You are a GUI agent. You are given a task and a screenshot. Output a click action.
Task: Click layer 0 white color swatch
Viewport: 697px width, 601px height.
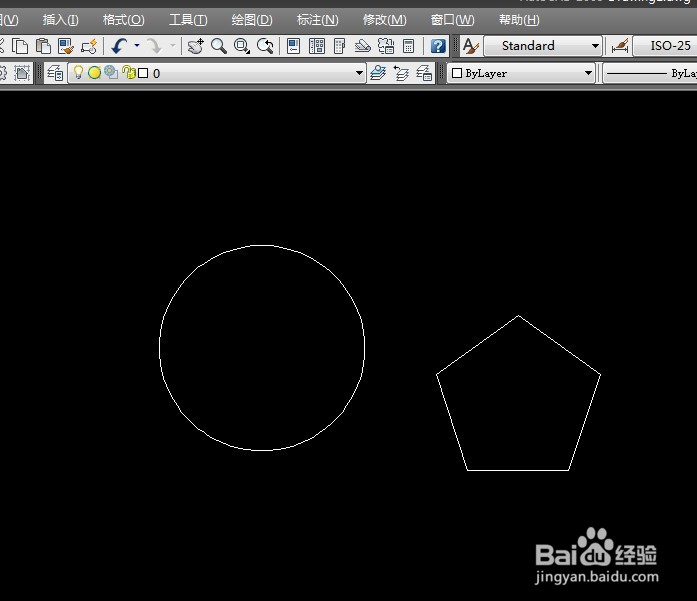(x=143, y=73)
